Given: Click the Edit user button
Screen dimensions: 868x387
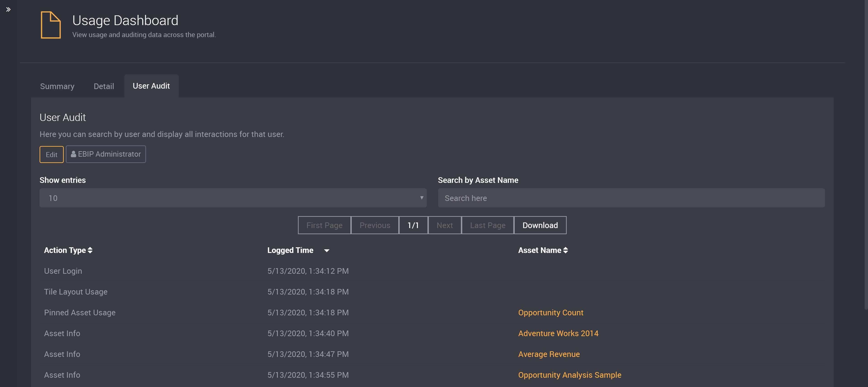Looking at the screenshot, I should click(52, 154).
